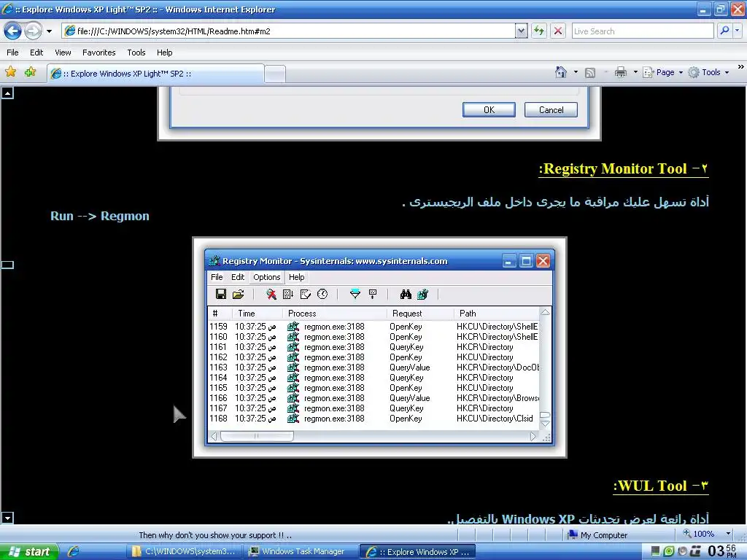Open the Options menu in Registry Monitor
Screen dimensions: 747x560
coord(267,277)
